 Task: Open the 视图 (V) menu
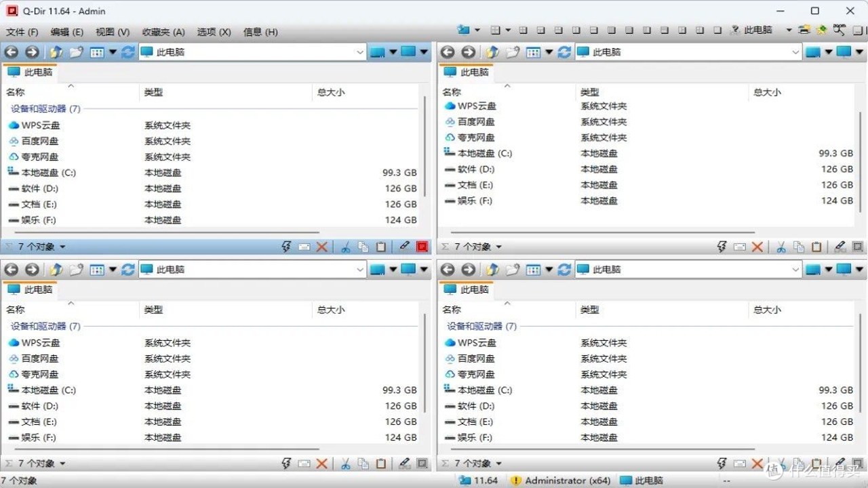tap(113, 32)
